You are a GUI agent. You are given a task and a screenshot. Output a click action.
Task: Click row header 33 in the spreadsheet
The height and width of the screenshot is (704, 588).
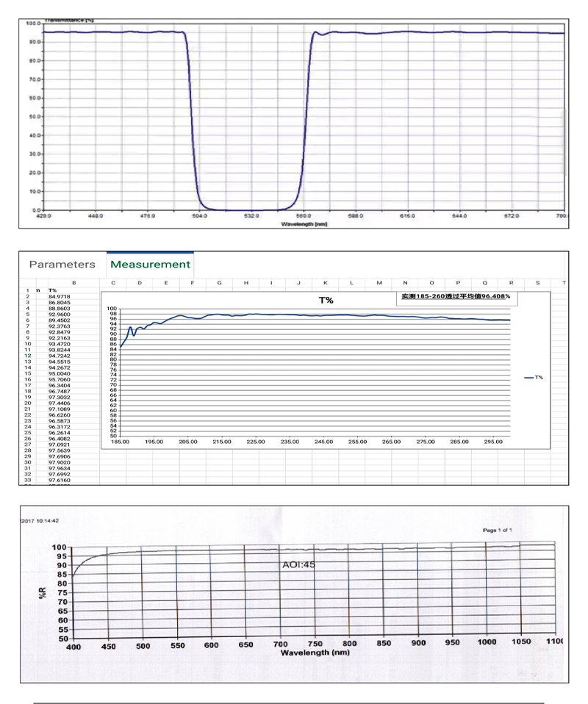pos(27,480)
